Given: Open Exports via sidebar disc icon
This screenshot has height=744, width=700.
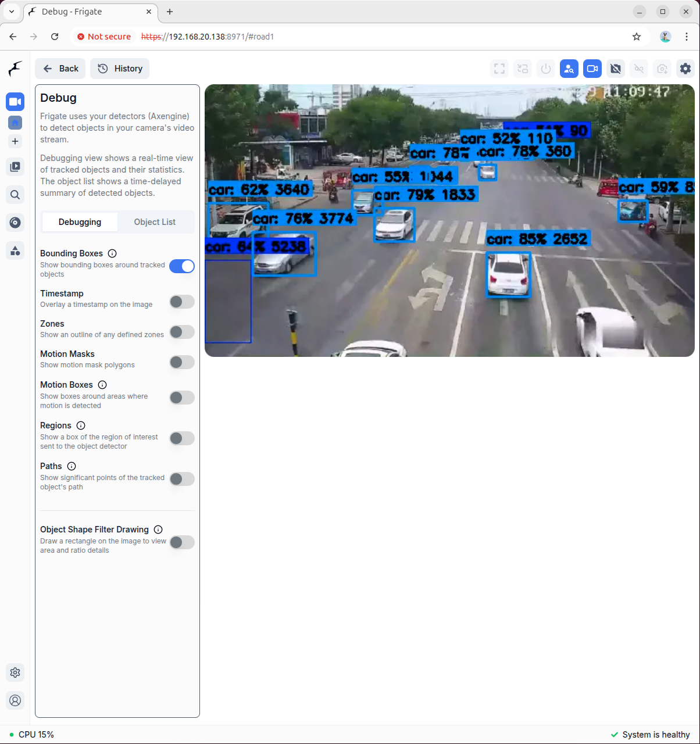Looking at the screenshot, I should point(15,223).
